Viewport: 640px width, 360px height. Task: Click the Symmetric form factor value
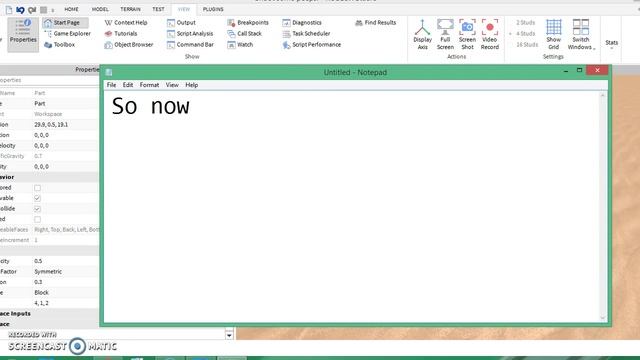[48, 271]
